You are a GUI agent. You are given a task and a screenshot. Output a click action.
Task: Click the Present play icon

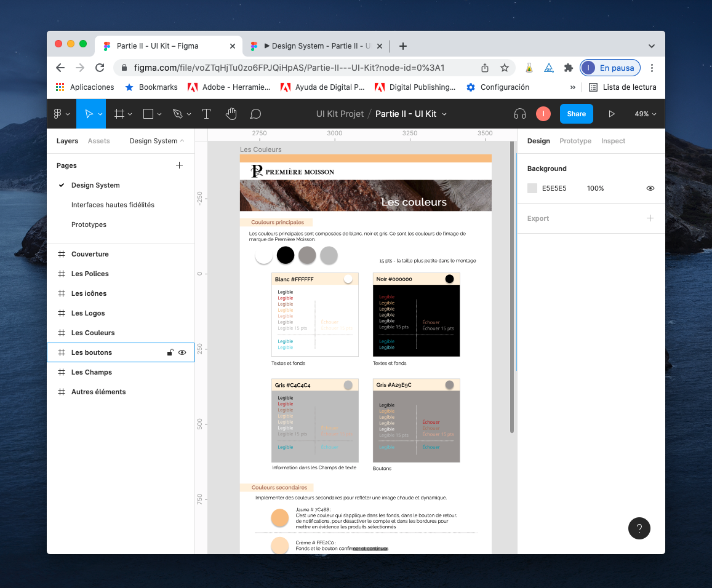pyautogui.click(x=611, y=114)
